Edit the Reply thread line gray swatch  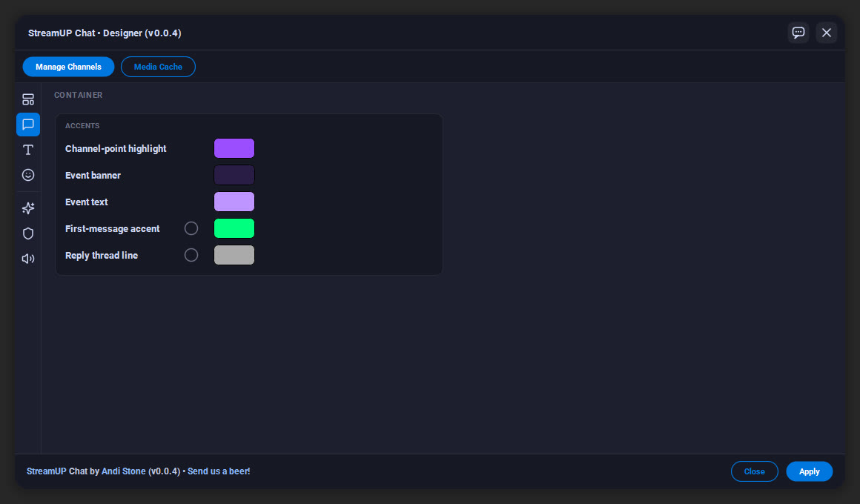coord(234,255)
